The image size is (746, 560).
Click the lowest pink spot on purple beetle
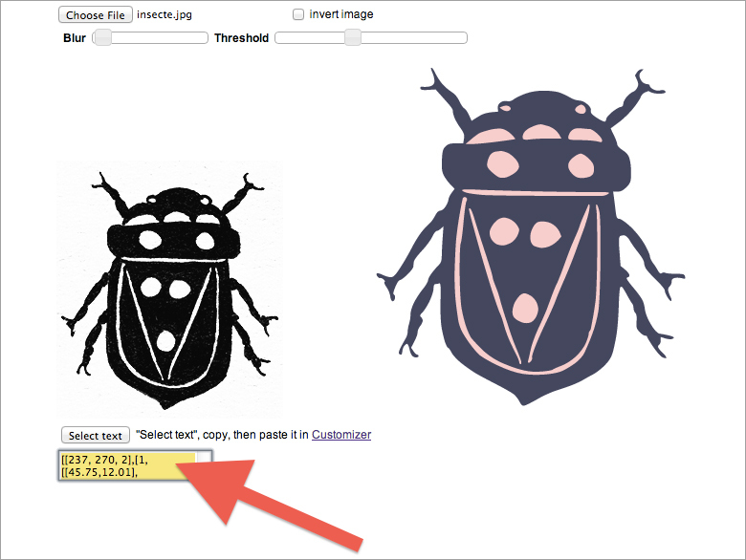pos(524,306)
